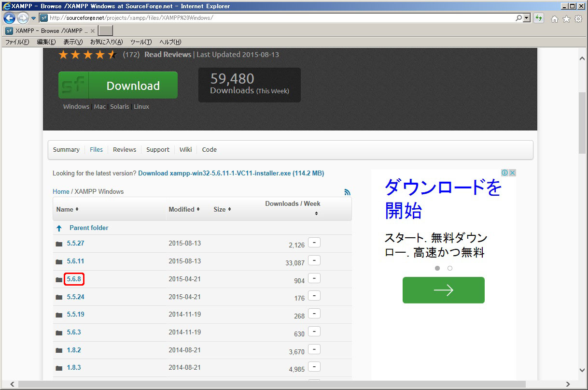Expand stats button for 5.5.27 row
Screen dimensions: 588x390
coord(314,243)
